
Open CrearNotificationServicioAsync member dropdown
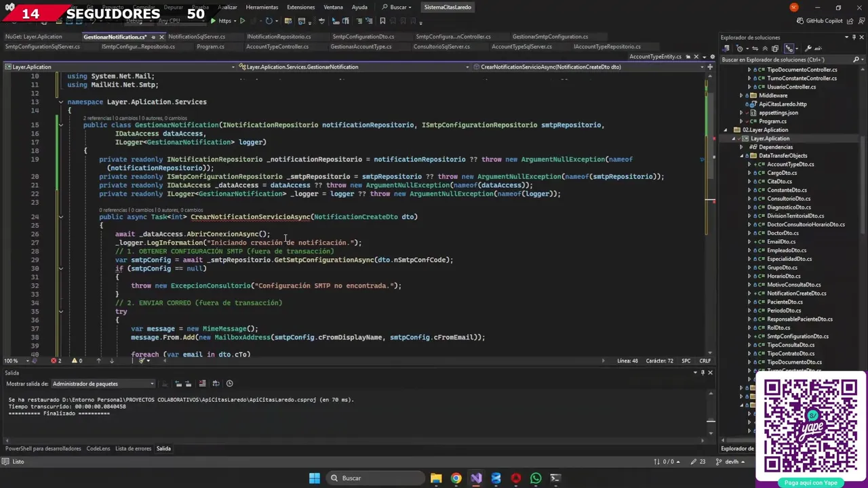[588, 67]
